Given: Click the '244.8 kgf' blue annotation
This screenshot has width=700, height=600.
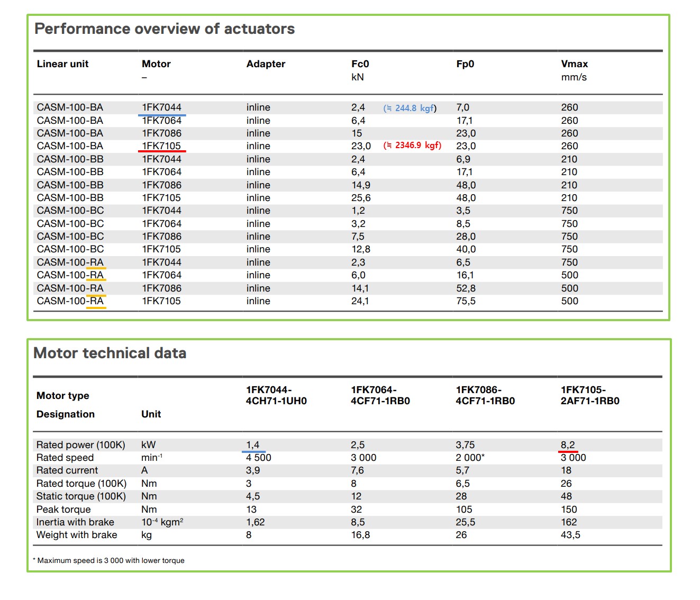Looking at the screenshot, I should 410,108.
